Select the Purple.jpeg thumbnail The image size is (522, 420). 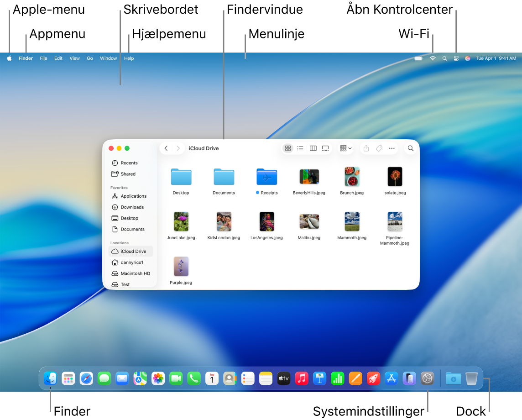[x=181, y=267]
